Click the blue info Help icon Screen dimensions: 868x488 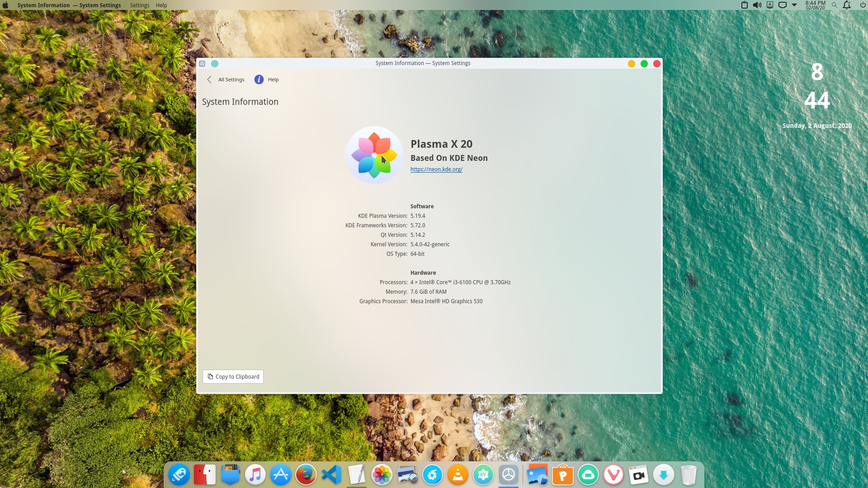(259, 80)
